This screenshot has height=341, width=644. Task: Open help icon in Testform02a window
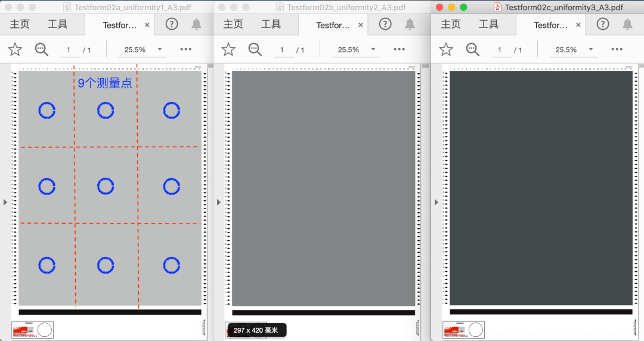[x=172, y=24]
